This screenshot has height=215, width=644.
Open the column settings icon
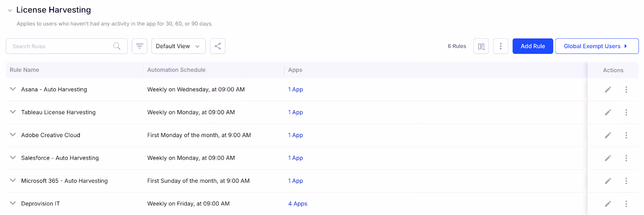click(x=481, y=46)
